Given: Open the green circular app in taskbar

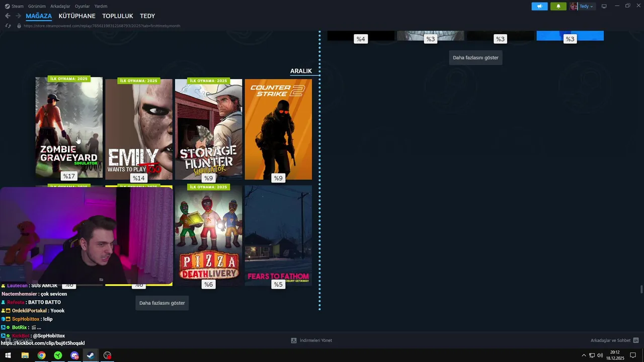Looking at the screenshot, I should coord(58,355).
